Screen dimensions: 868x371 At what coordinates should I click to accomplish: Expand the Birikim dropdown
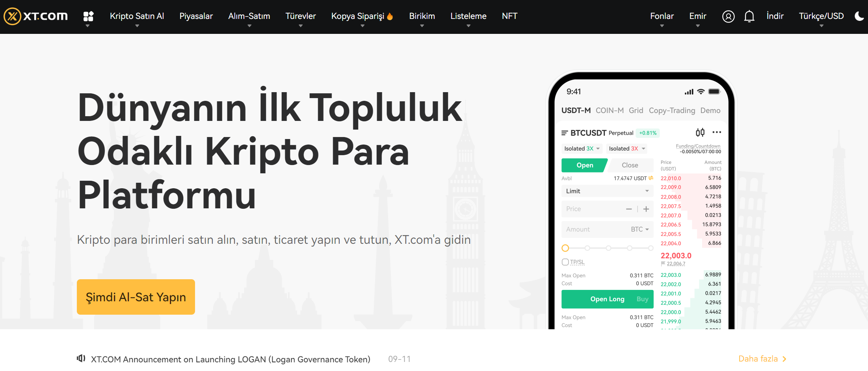point(422,16)
